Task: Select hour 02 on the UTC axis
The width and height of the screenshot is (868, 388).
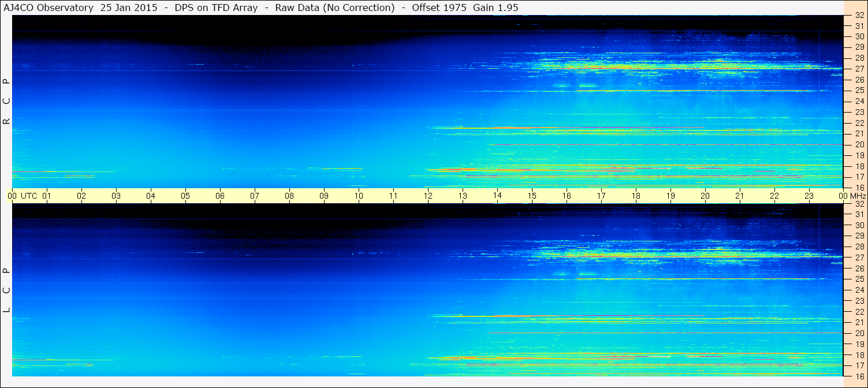Action: click(x=81, y=196)
